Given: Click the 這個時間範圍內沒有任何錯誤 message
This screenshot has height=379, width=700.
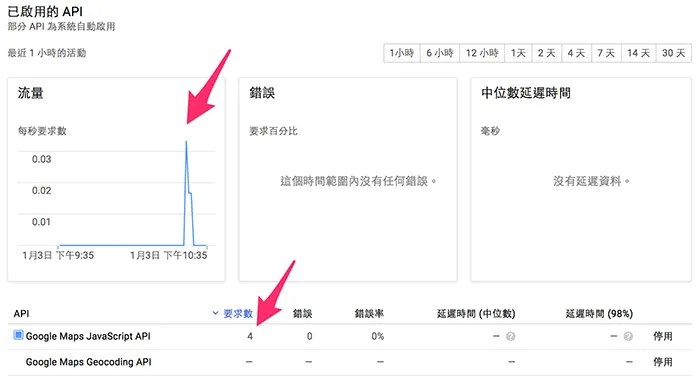Looking at the screenshot, I should click(x=358, y=181).
